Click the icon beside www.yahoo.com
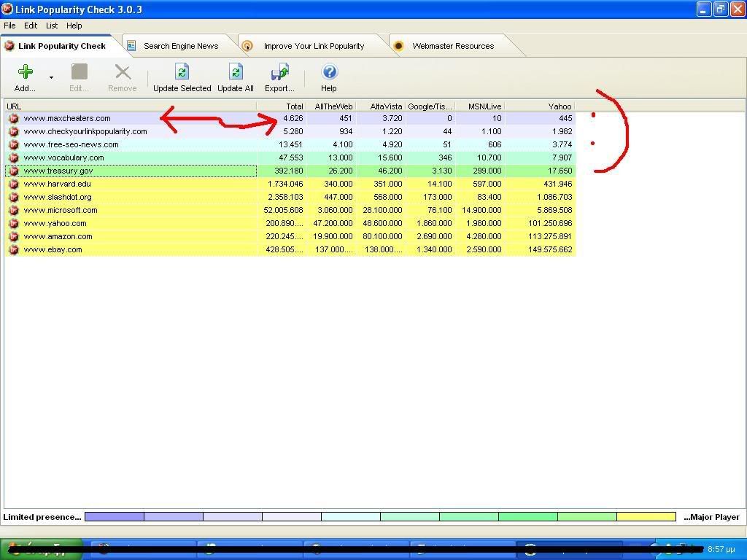This screenshot has height=560, width=747. pyautogui.click(x=13, y=223)
